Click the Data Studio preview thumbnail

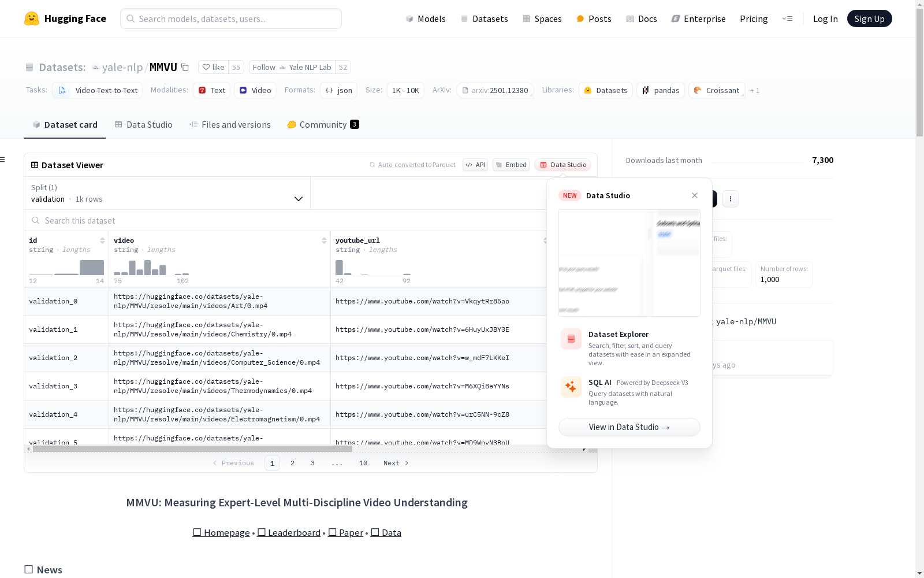[x=629, y=263]
